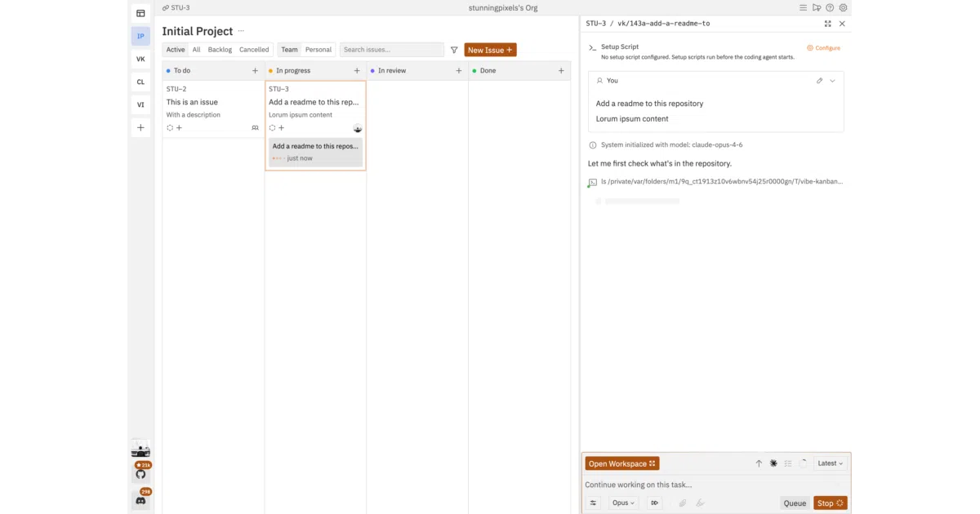The width and height of the screenshot is (980, 514).
Task: Open the issue filter funnel icon
Action: click(454, 50)
